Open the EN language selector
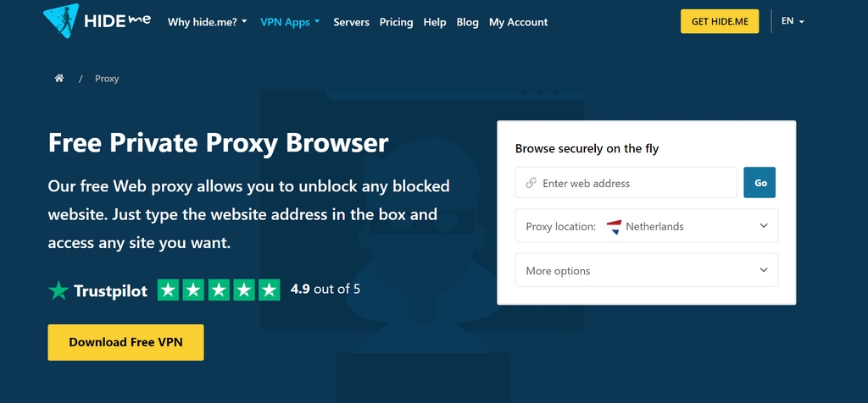The width and height of the screenshot is (868, 403). point(793,21)
